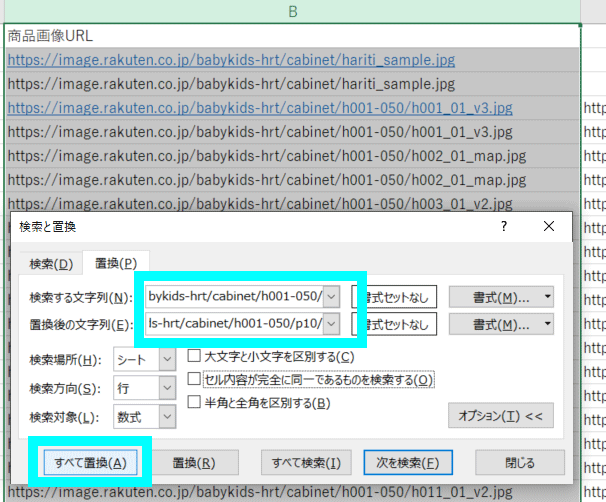The width and height of the screenshot is (606, 502).
Task: Select second hariti_sample.jpg plain text cell
Action: coord(293,84)
